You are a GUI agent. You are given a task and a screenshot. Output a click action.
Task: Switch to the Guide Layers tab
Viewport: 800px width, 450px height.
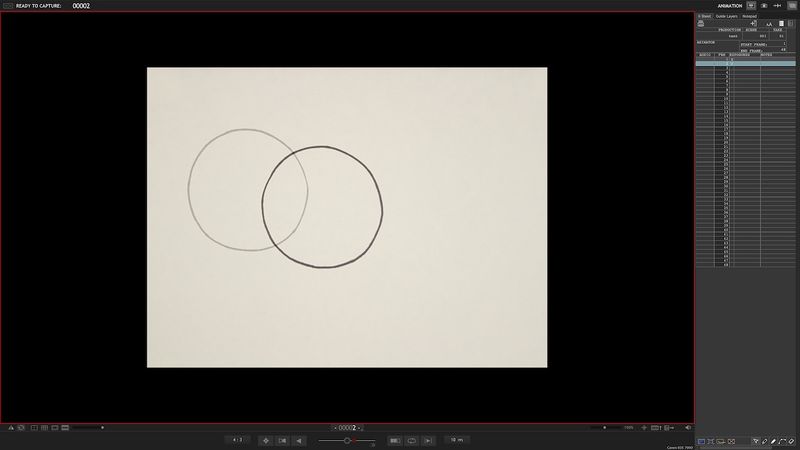click(x=726, y=16)
